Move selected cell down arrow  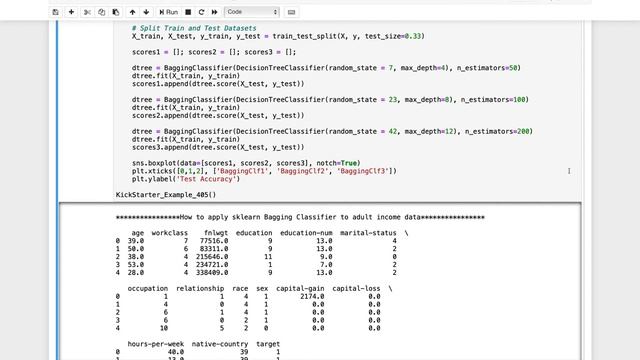coord(146,12)
